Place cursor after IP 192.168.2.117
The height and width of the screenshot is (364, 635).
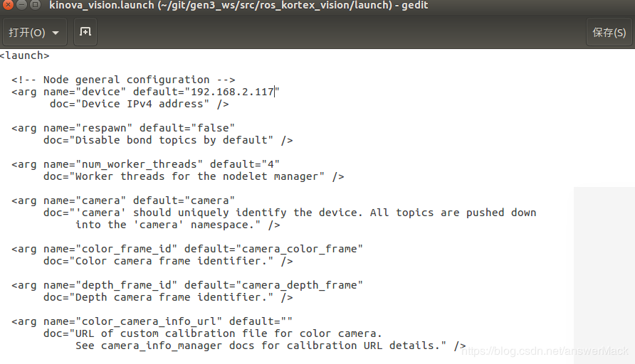[x=275, y=92]
